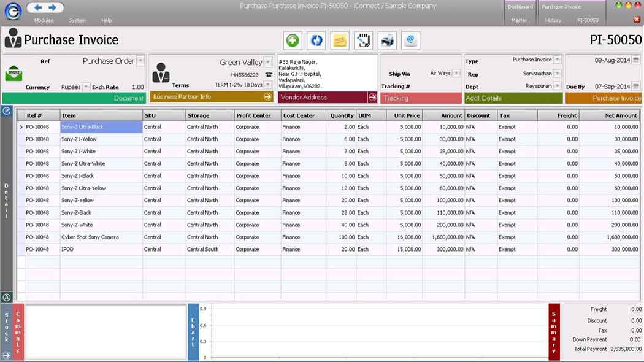Open the yellow sticky notes icon
The width and height of the screenshot is (644, 362).
click(x=340, y=40)
